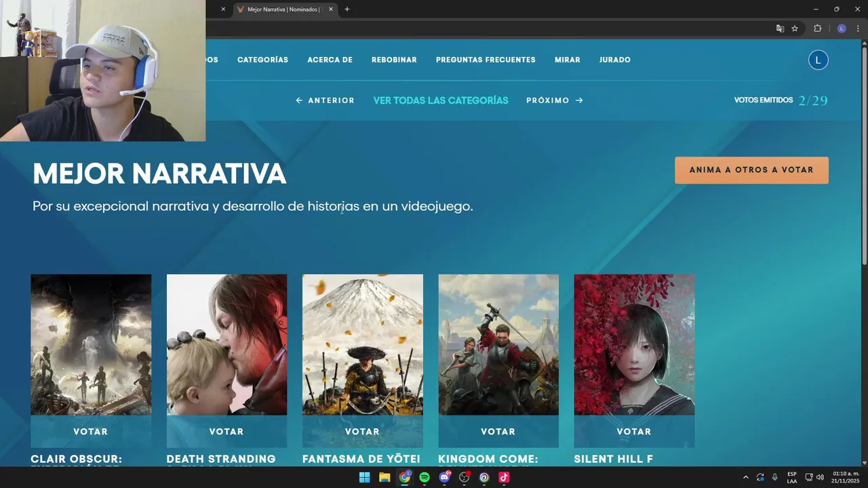Screen dimensions: 868x488
Task: Open the volume speaker tray icon
Action: click(820, 477)
